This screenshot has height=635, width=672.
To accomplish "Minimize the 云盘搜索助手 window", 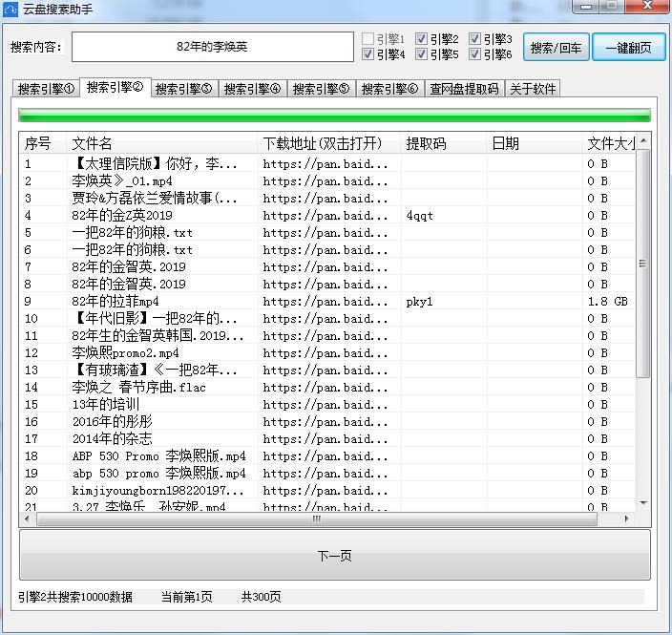I will coord(586,6).
